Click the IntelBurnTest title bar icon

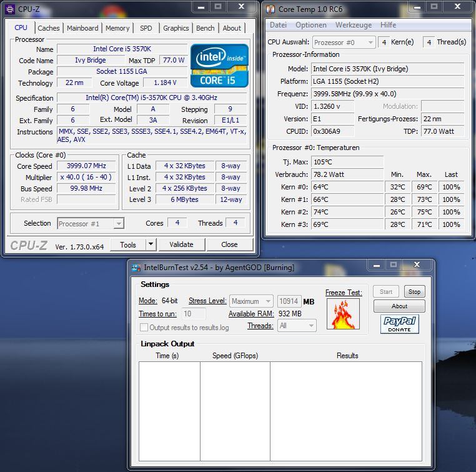tap(136, 268)
